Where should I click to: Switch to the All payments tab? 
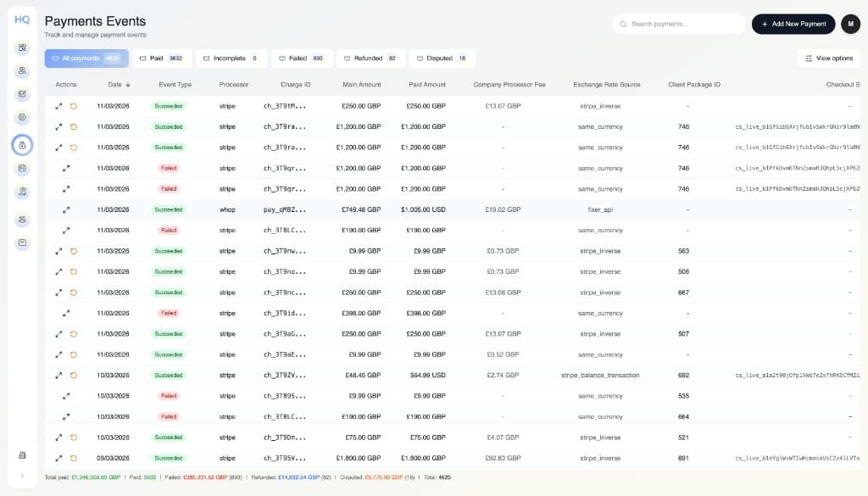coord(81,58)
